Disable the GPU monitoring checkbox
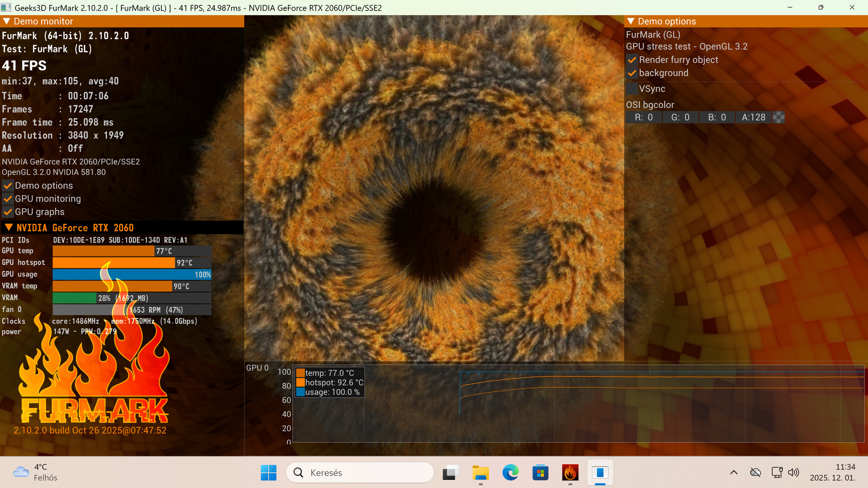The width and height of the screenshot is (868, 488). pos(8,199)
